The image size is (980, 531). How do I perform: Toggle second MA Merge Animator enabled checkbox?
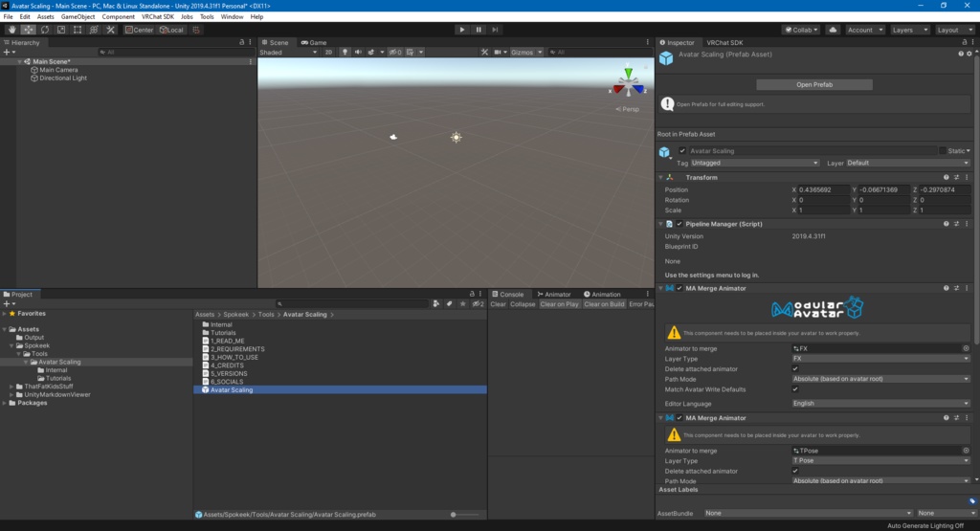click(679, 418)
